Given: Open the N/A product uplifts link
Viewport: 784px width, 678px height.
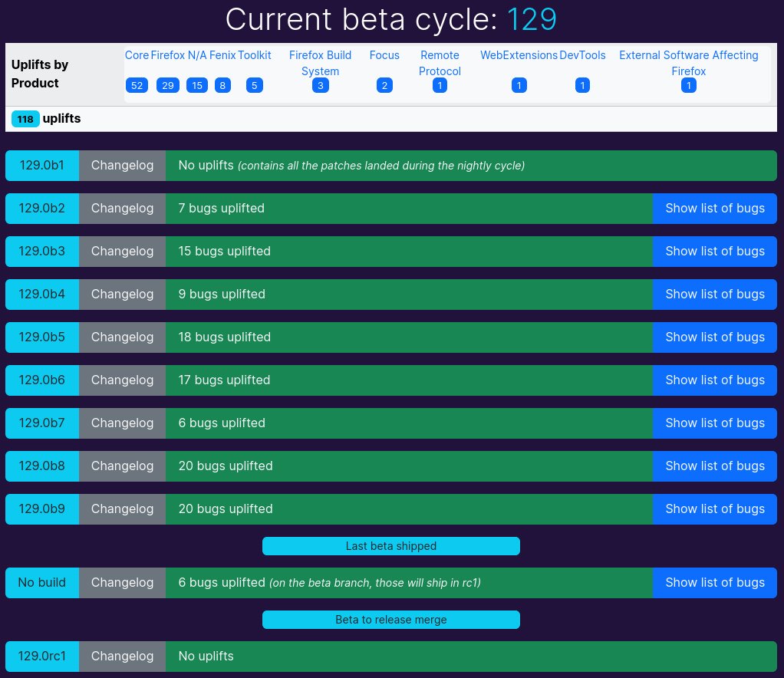Looking at the screenshot, I should tap(197, 55).
